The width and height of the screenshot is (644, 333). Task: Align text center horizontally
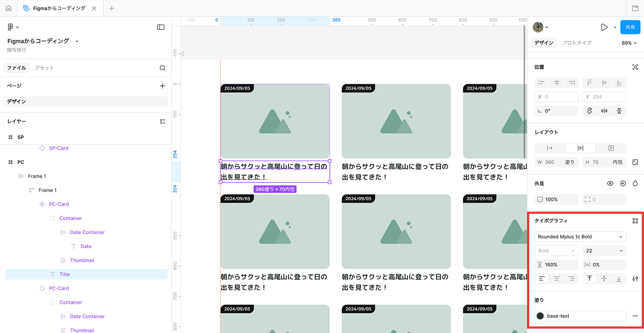(x=557, y=279)
